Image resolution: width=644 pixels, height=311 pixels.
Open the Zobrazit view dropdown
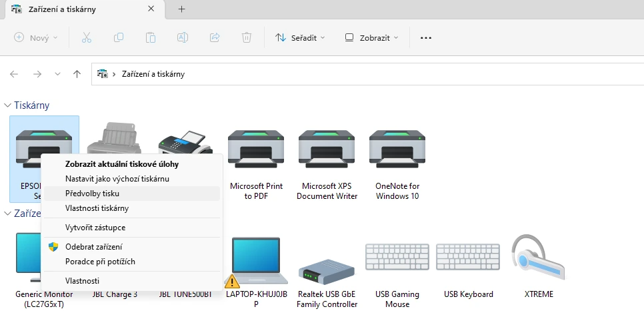[x=371, y=38]
